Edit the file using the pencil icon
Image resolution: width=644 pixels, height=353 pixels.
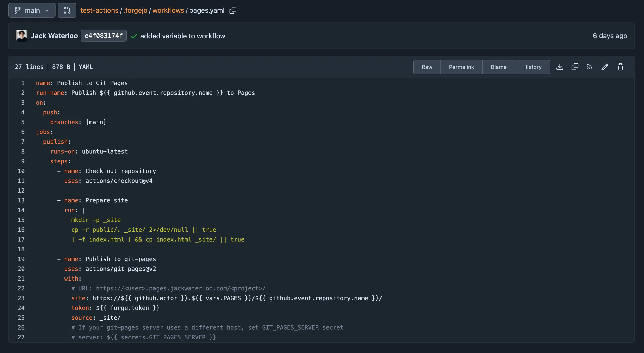[x=605, y=67]
